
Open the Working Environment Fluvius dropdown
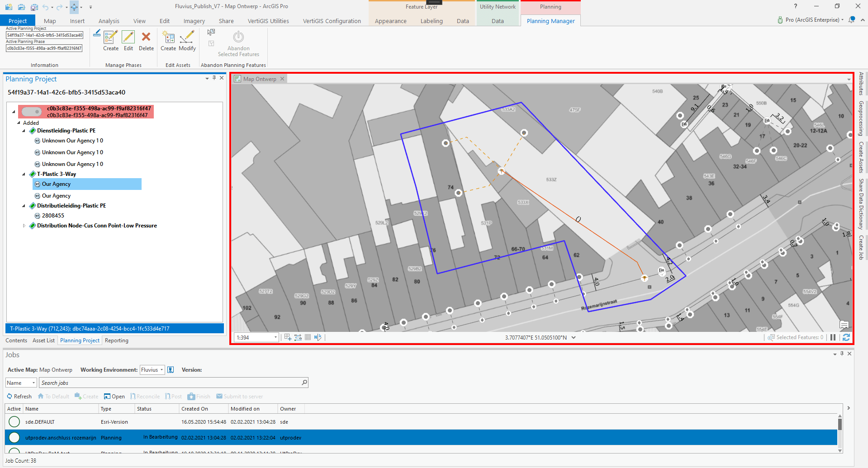(152, 370)
